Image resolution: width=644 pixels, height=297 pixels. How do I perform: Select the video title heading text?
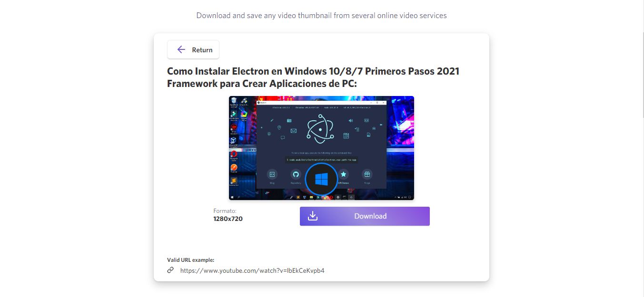[313, 77]
